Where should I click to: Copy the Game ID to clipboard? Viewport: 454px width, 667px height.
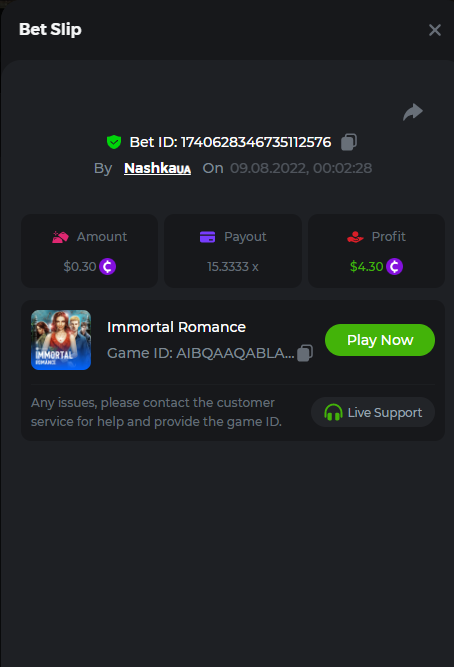pyautogui.click(x=305, y=353)
